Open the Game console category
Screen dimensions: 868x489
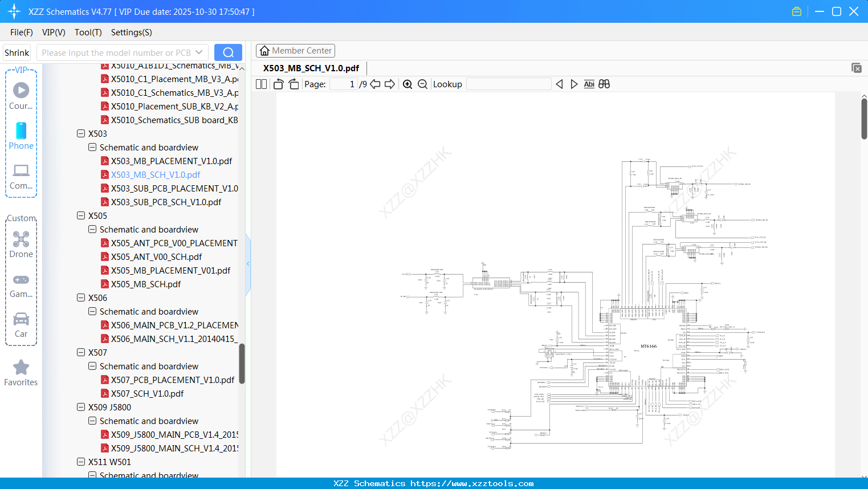21,284
